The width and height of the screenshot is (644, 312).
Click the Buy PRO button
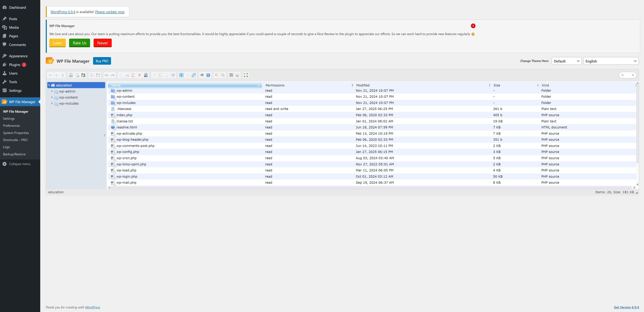[x=102, y=61]
